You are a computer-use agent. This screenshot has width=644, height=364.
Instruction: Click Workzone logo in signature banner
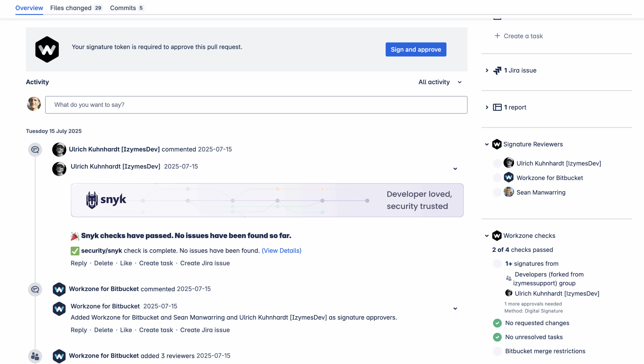tap(47, 49)
